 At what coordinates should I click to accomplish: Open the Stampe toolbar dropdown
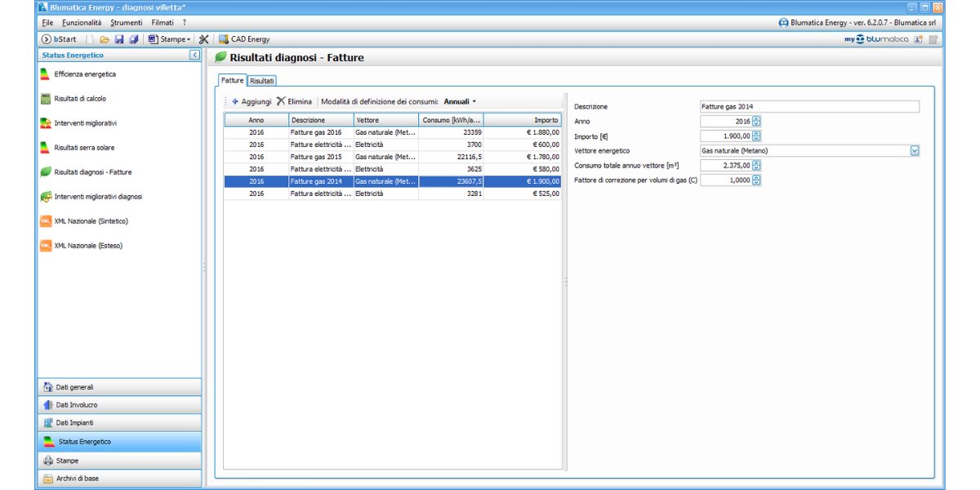coord(169,39)
